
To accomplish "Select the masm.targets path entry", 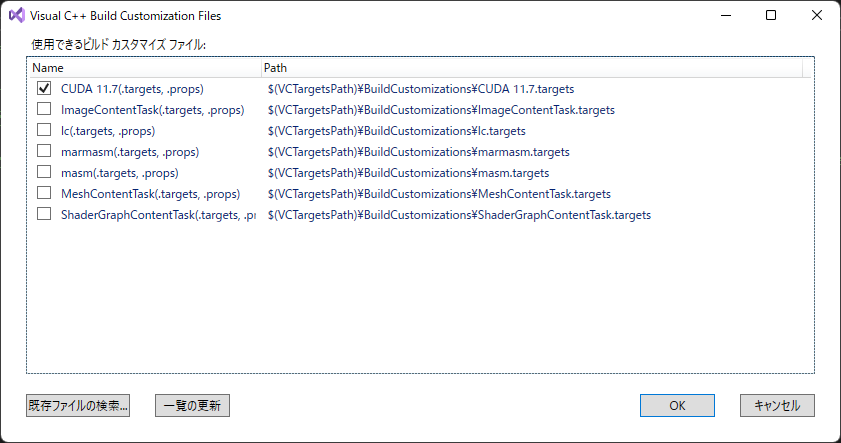I will coord(408,173).
